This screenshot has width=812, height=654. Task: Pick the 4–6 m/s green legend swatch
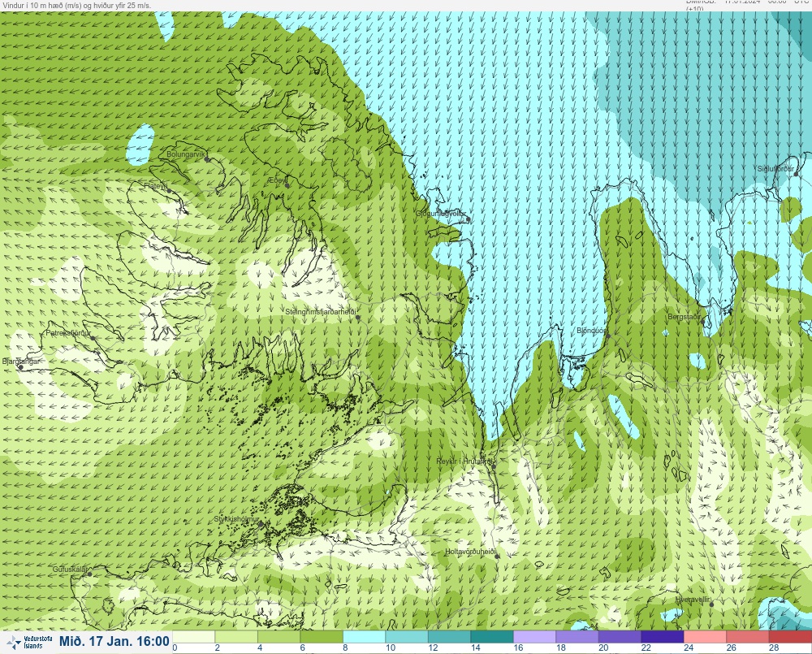[279, 636]
